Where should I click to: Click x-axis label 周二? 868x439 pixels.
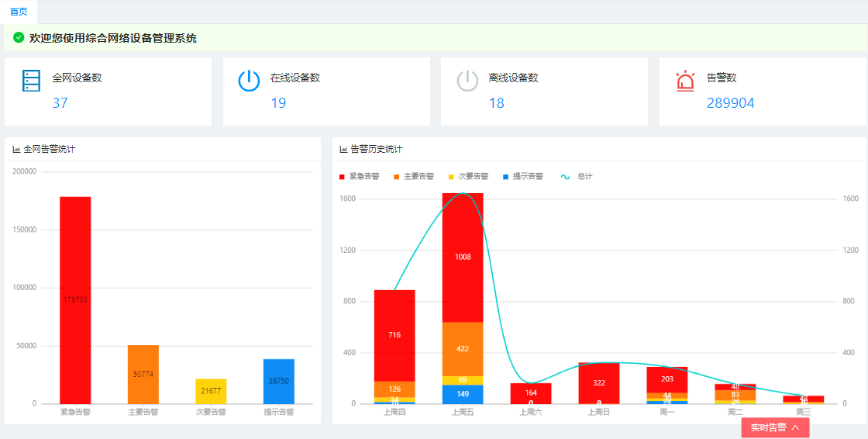coord(735,412)
